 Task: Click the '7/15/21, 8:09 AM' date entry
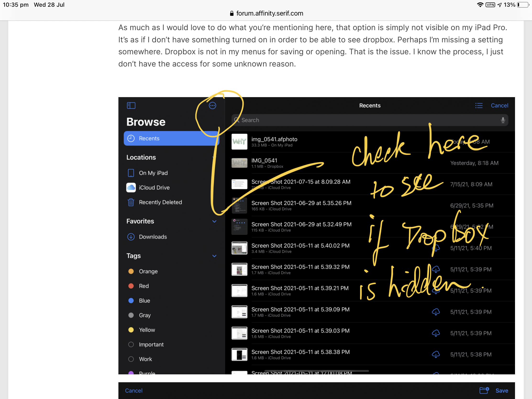471,184
